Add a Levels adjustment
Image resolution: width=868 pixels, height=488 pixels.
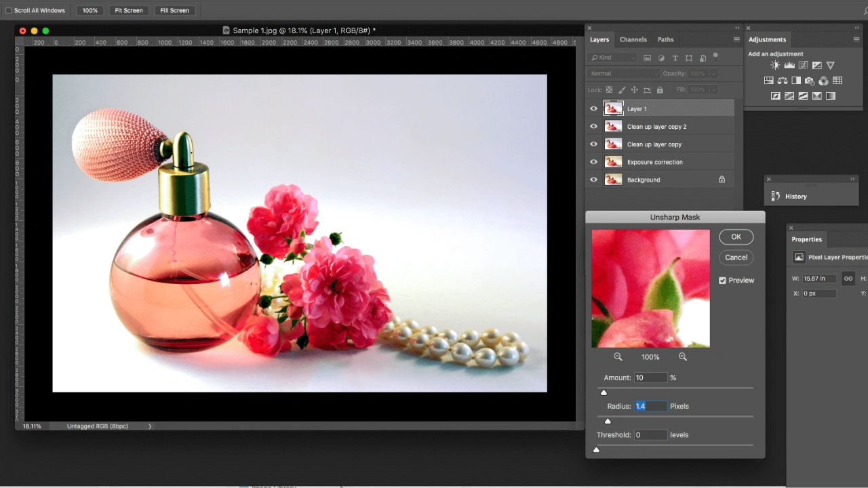click(789, 64)
